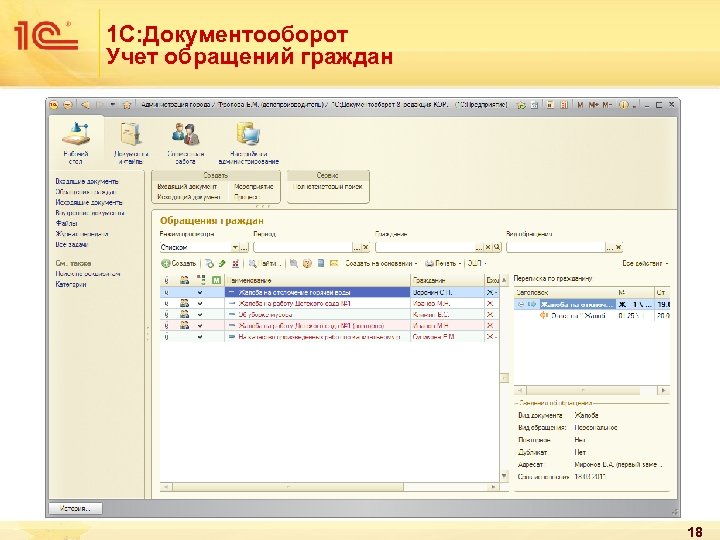Click the История button at bottom left
Screen dimensions: 720x540
(x=76, y=508)
